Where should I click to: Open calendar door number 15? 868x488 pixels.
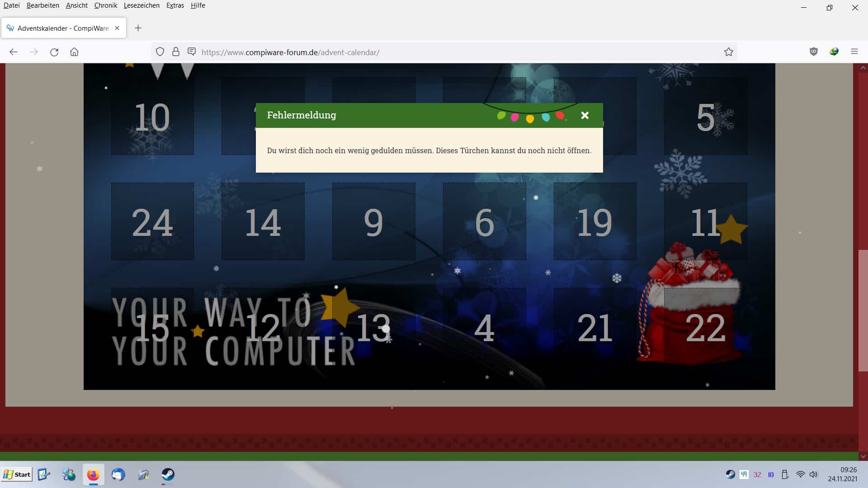click(x=152, y=327)
